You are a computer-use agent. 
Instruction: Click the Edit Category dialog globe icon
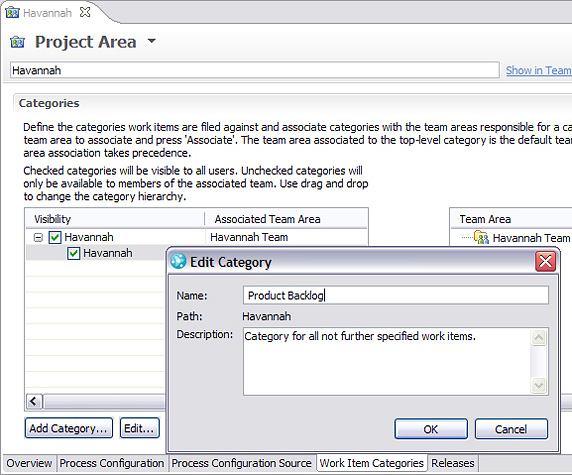(178, 261)
